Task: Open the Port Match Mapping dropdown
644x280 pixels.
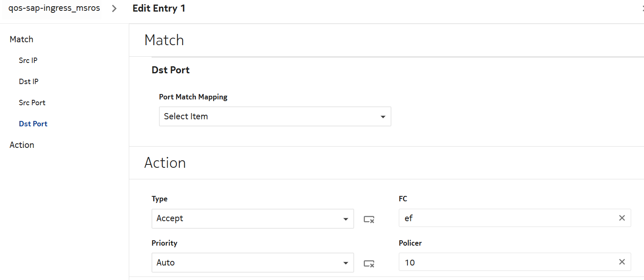Action: 275,116
